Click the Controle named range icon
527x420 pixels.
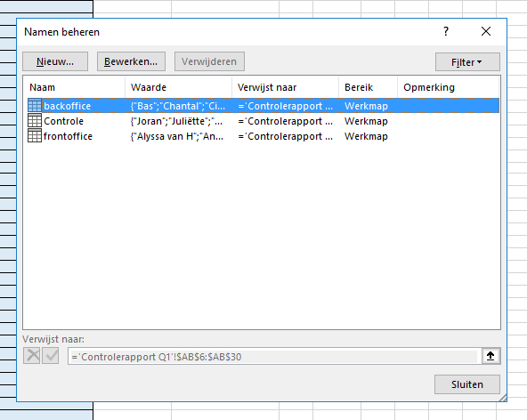coord(35,121)
